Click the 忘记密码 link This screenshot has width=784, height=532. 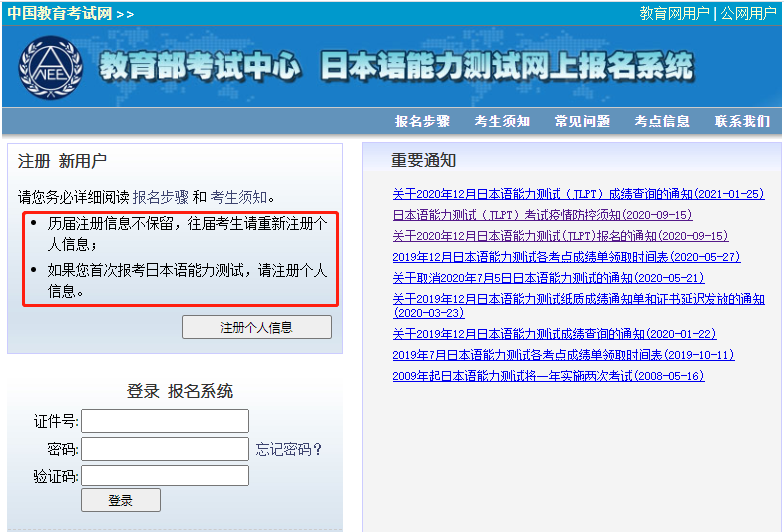pos(288,449)
